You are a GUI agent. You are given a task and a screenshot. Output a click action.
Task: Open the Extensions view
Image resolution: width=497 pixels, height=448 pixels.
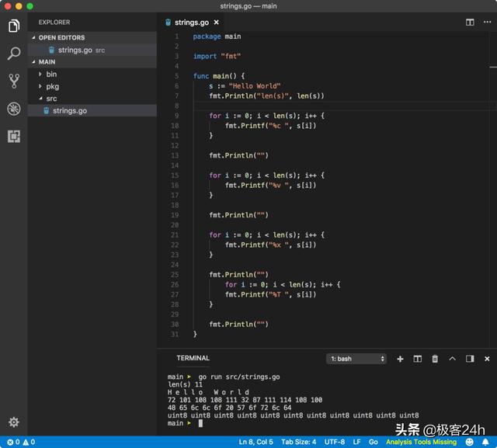point(14,136)
